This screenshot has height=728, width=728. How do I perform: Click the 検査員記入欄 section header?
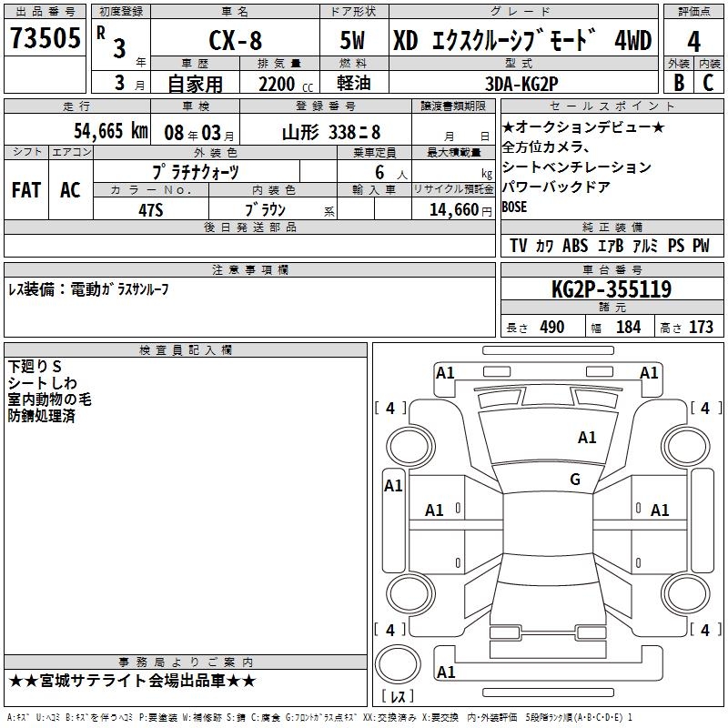[186, 350]
